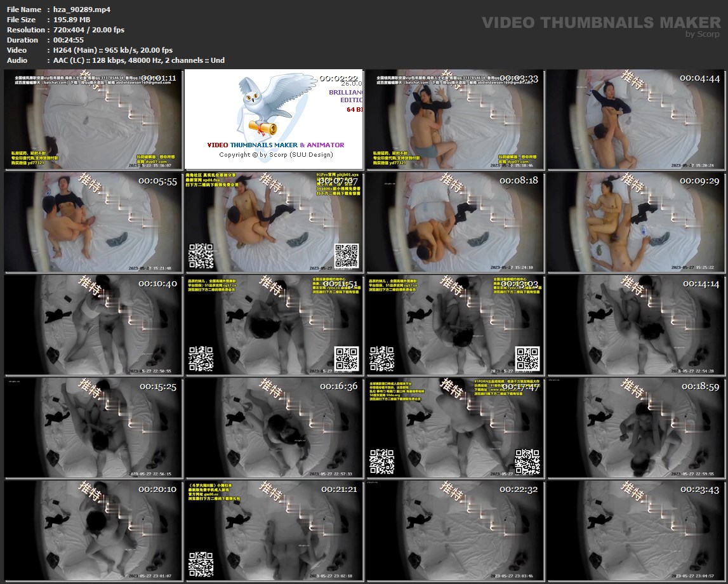Select the thumbnail stamped 00:18:59
728x584 pixels.
(x=637, y=428)
